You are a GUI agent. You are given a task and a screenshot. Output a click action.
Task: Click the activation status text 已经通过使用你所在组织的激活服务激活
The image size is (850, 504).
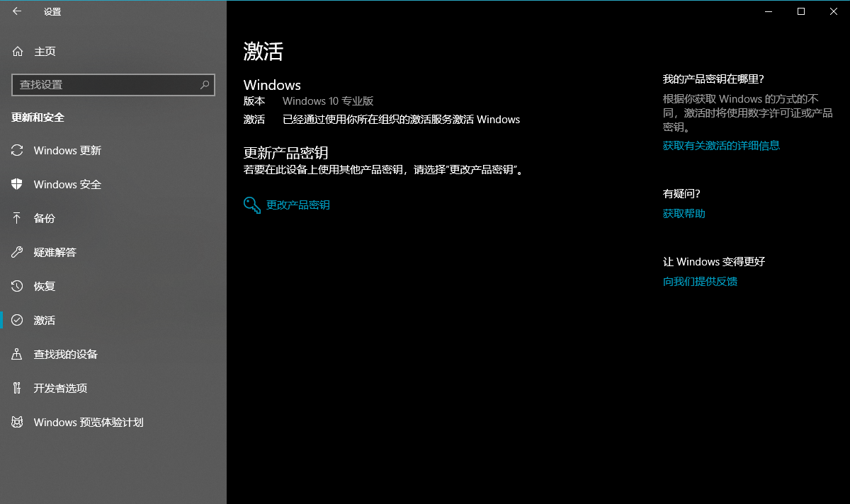(x=402, y=120)
